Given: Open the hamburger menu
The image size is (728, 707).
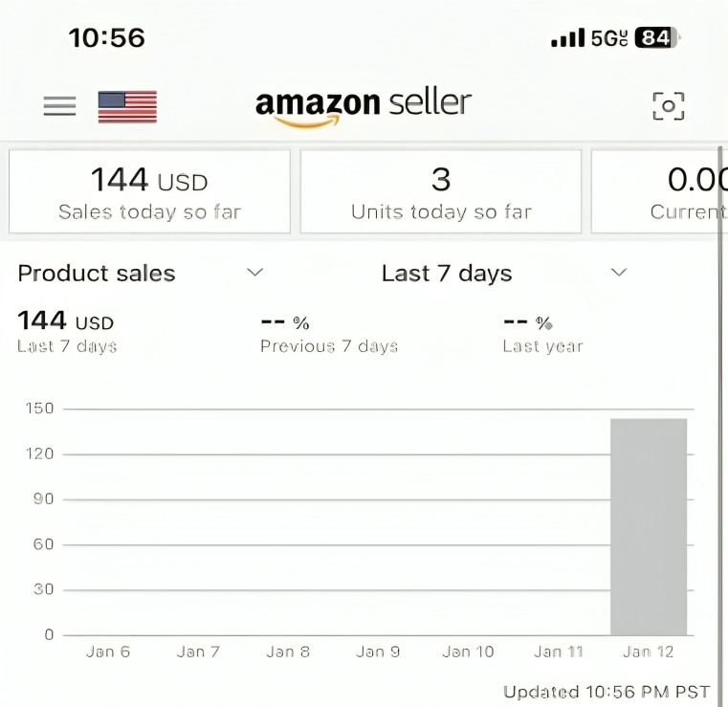Looking at the screenshot, I should click(60, 106).
